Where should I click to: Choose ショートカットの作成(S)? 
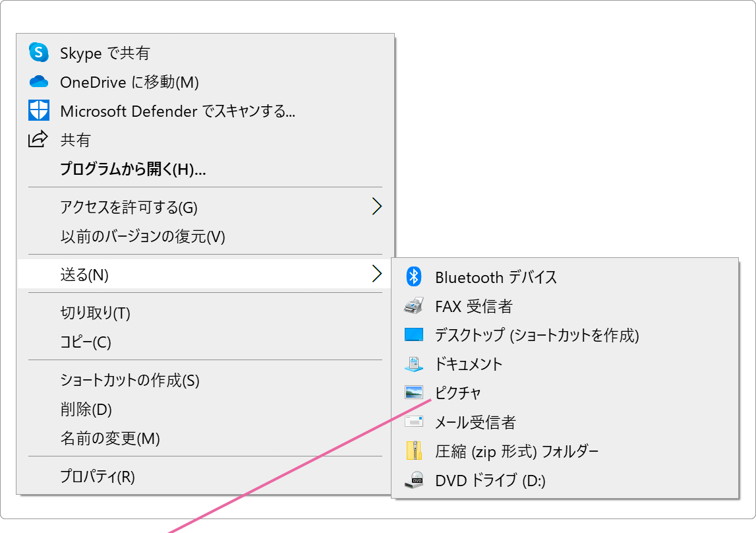tap(204, 379)
